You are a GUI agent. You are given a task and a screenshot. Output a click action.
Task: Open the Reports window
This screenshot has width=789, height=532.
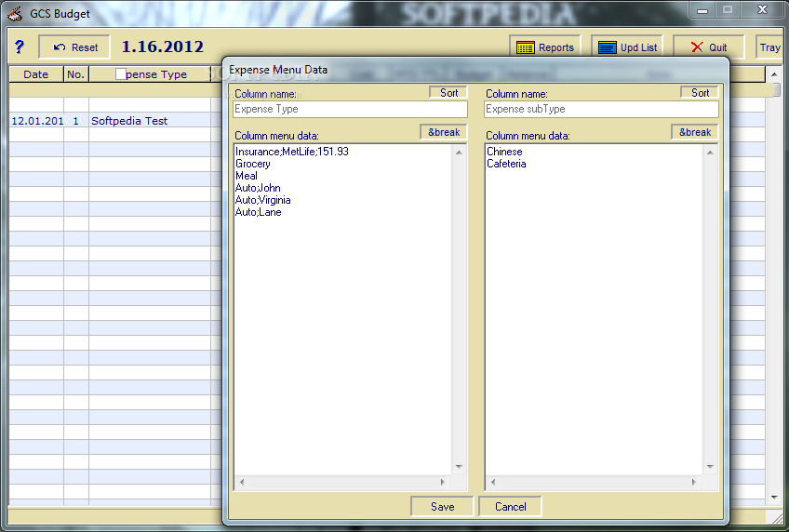[x=545, y=47]
